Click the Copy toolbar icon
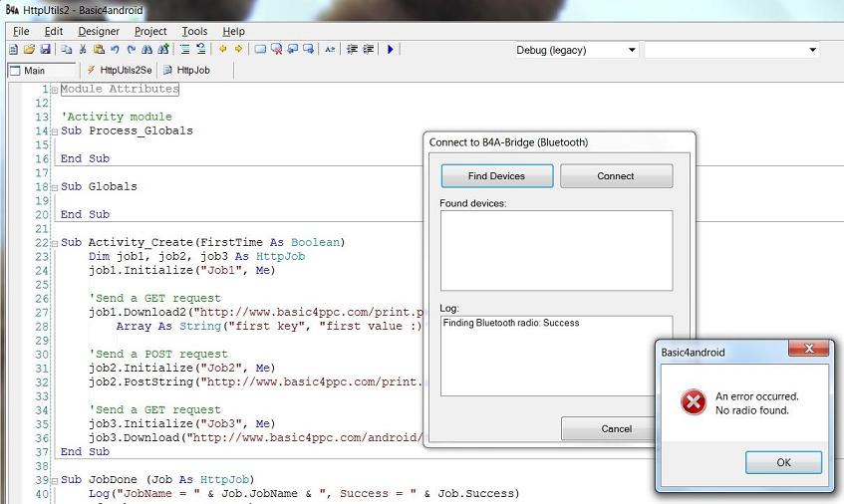Viewport: 844px width, 504px height. tap(66, 50)
